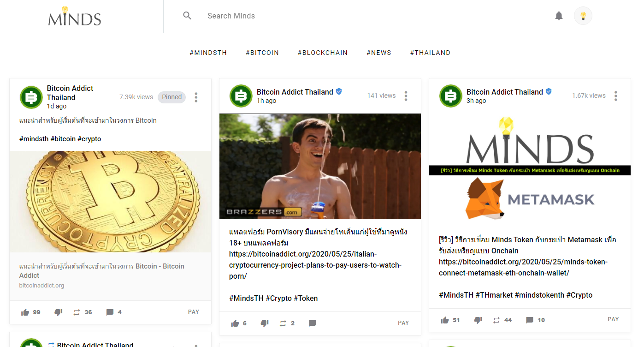Click the #Crypto hashtag in the Metamask post

point(580,295)
